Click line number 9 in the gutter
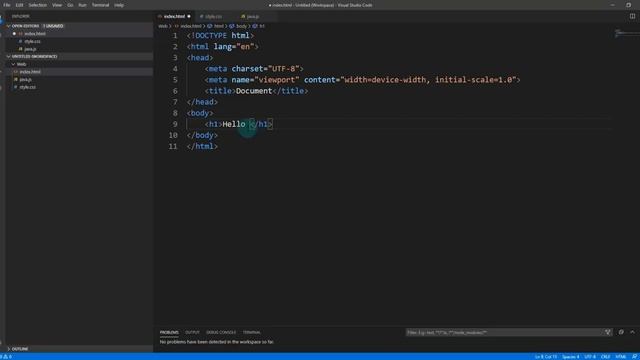This screenshot has height=360, width=640. [175, 124]
